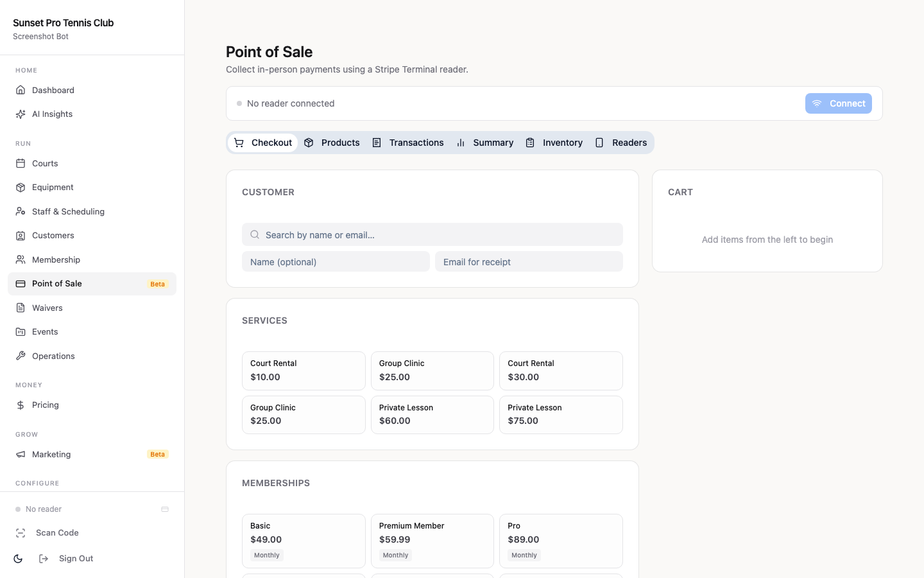Select the Checkout tab

[262, 143]
